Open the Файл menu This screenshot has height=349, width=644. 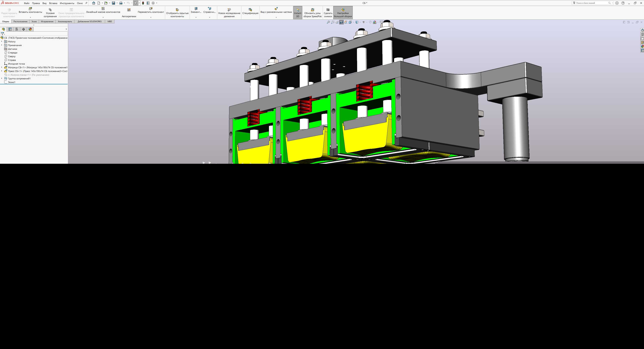pyautogui.click(x=27, y=3)
